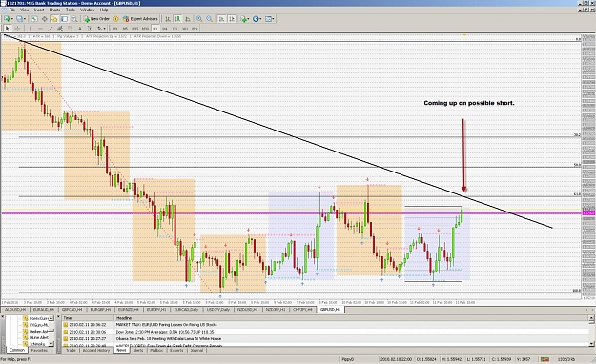This screenshot has height=364, width=596.
Task: Open the Data Window crosshair icon
Action: point(45,19)
